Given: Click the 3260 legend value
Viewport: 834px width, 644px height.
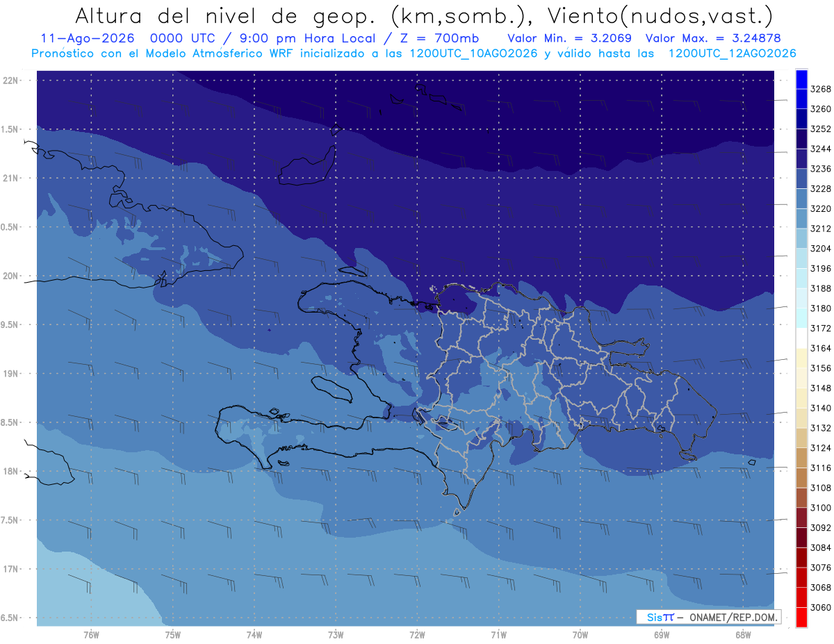Looking at the screenshot, I should pyautogui.click(x=821, y=109).
